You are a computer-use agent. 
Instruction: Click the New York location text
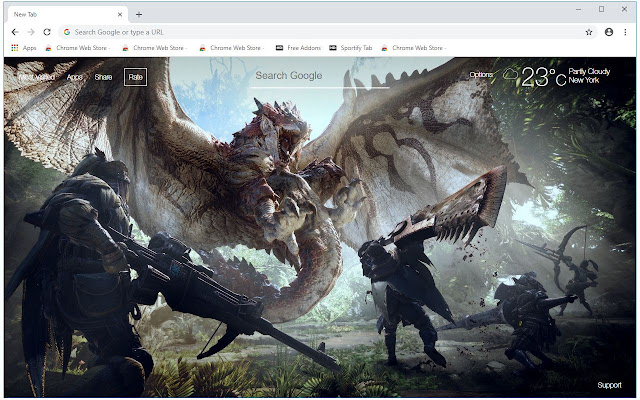click(x=584, y=80)
